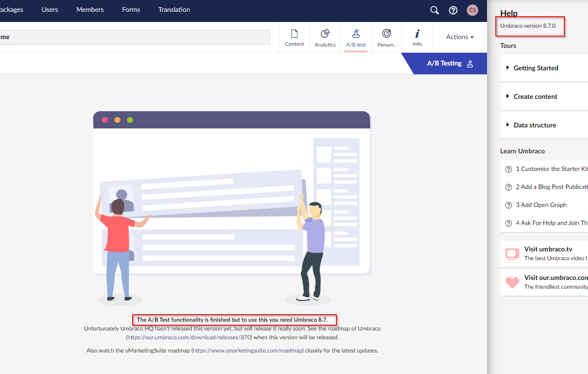Switch to the Analytics app tab

click(325, 37)
